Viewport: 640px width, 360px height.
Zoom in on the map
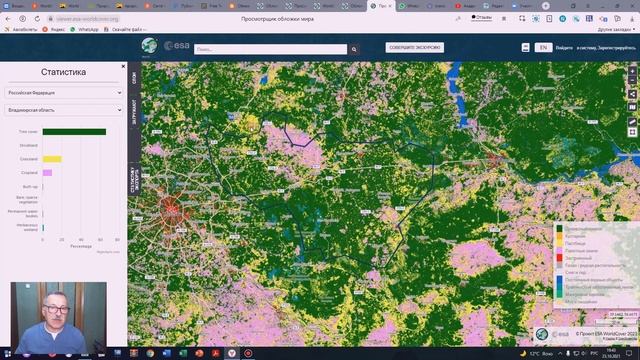[632, 71]
